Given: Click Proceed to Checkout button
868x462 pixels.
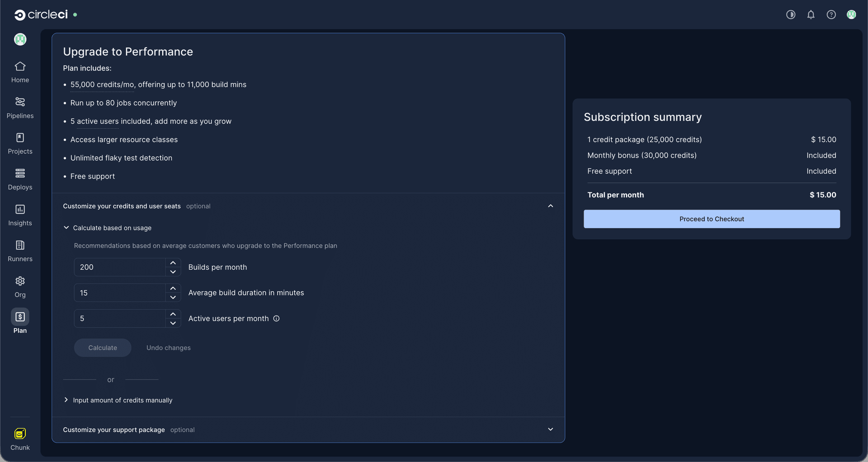Looking at the screenshot, I should pyautogui.click(x=711, y=219).
